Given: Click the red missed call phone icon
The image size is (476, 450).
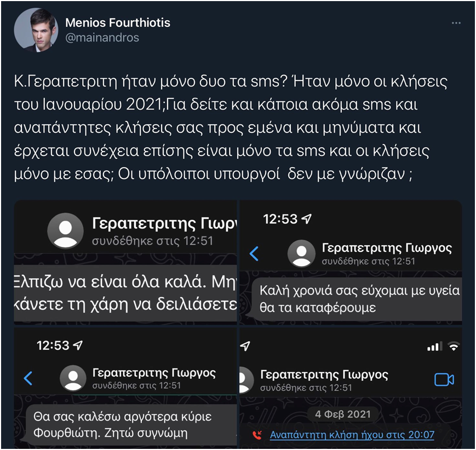Looking at the screenshot, I should pos(257,435).
